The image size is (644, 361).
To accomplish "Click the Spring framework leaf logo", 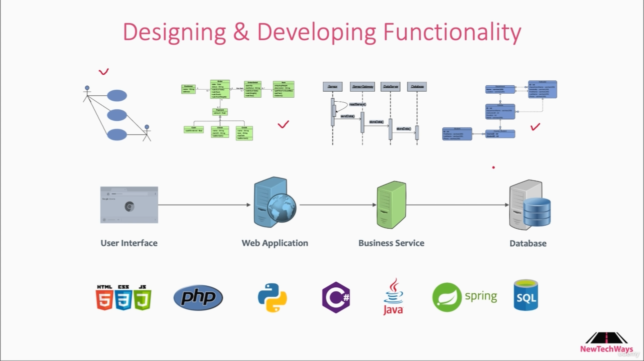I will tap(447, 297).
